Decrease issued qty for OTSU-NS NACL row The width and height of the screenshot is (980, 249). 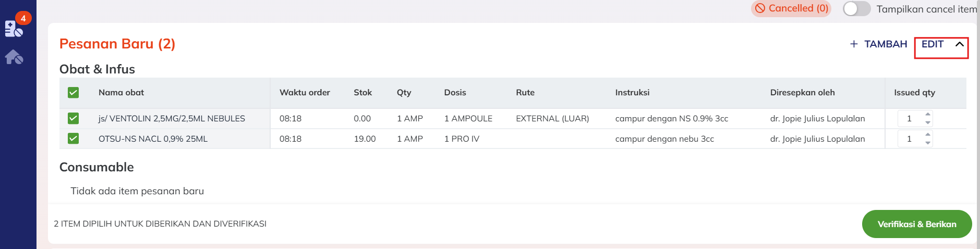coord(928,143)
